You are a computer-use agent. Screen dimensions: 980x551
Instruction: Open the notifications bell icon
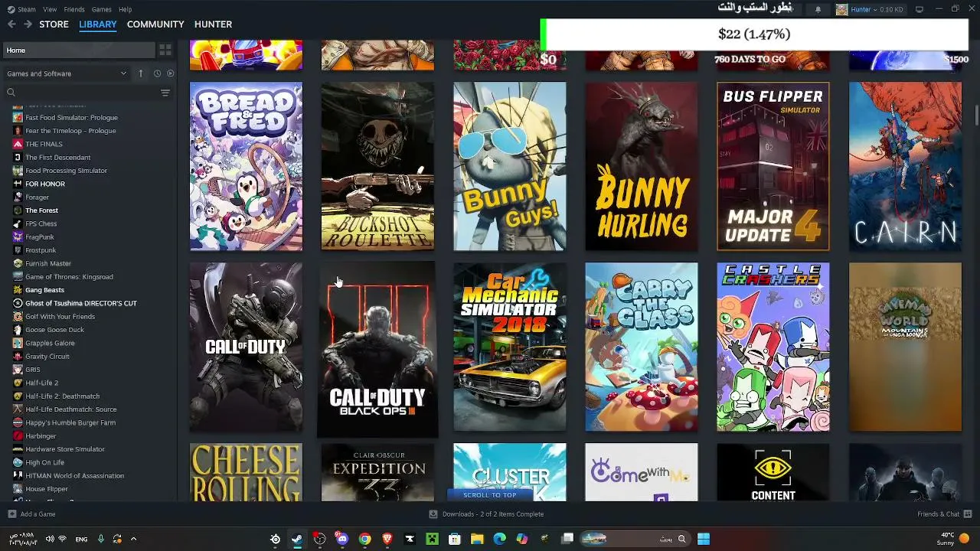point(818,9)
